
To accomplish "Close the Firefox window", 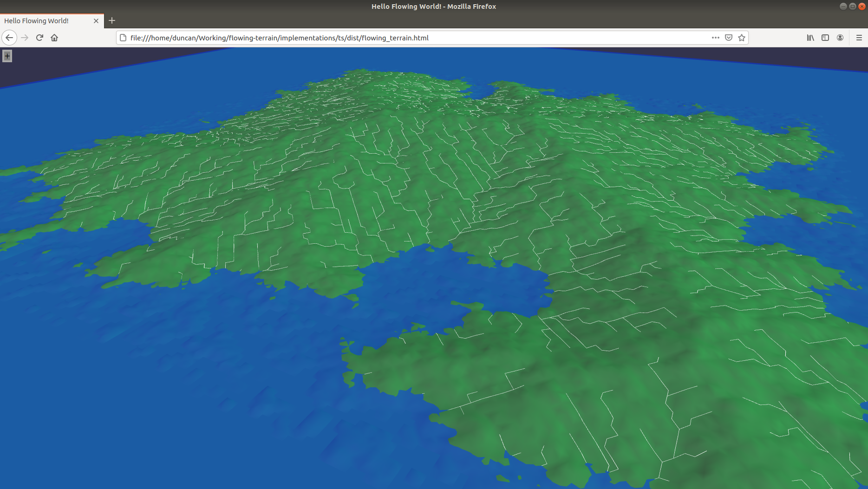I will click(862, 6).
